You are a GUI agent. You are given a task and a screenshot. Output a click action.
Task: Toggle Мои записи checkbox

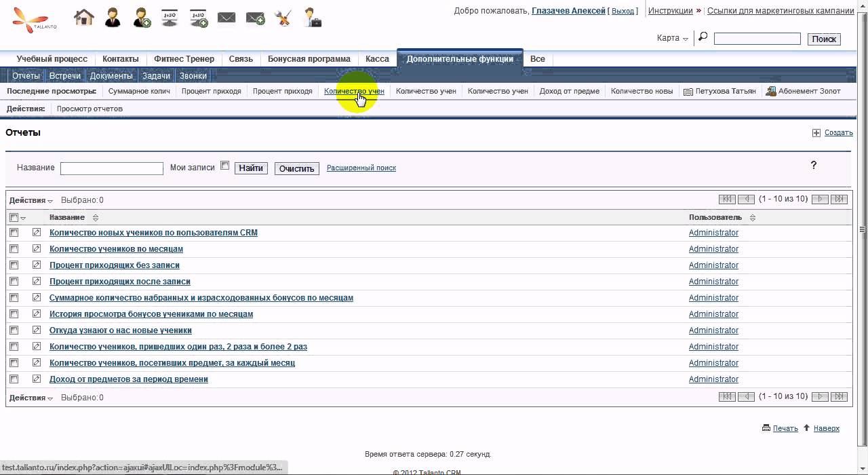tap(225, 166)
